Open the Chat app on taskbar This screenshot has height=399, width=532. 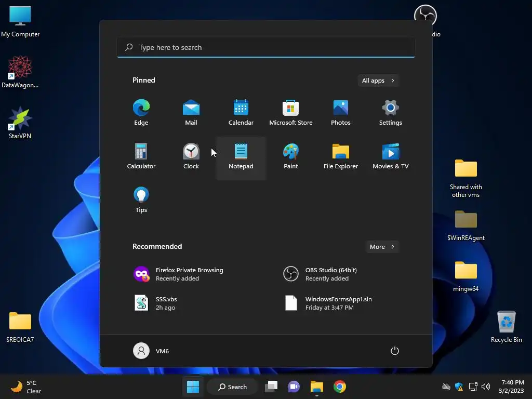click(294, 387)
